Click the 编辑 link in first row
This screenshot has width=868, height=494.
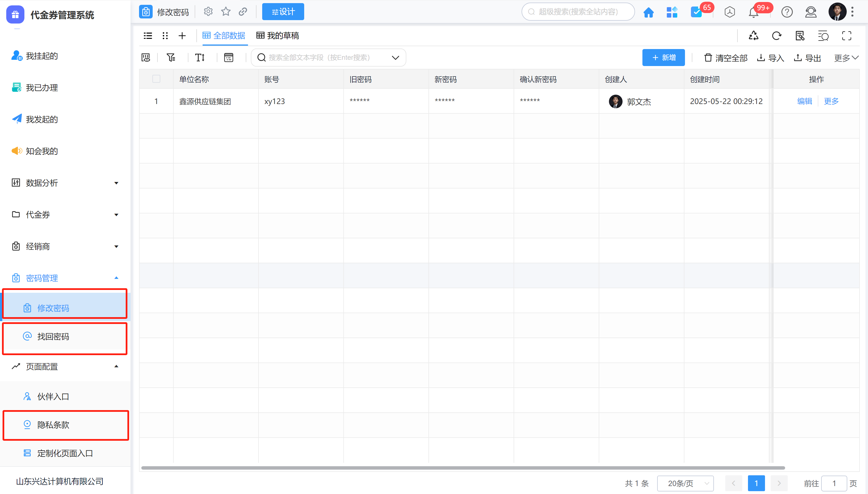coord(804,101)
